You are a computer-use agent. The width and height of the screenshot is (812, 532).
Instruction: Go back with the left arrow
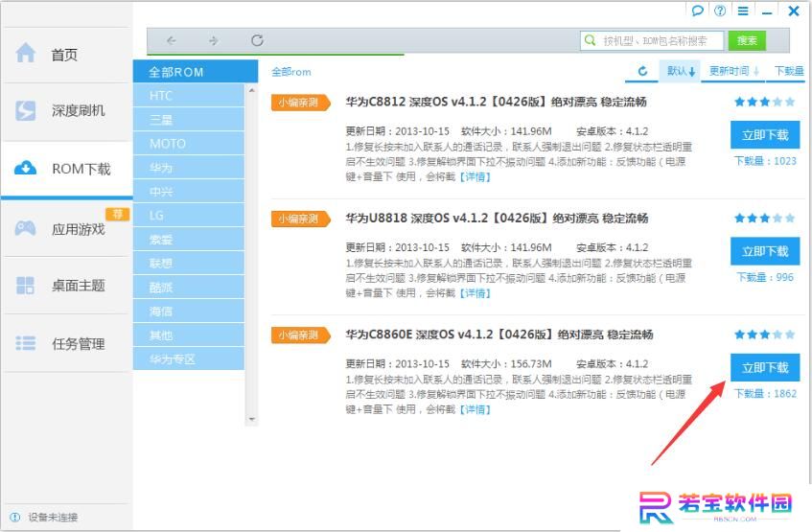tap(172, 40)
